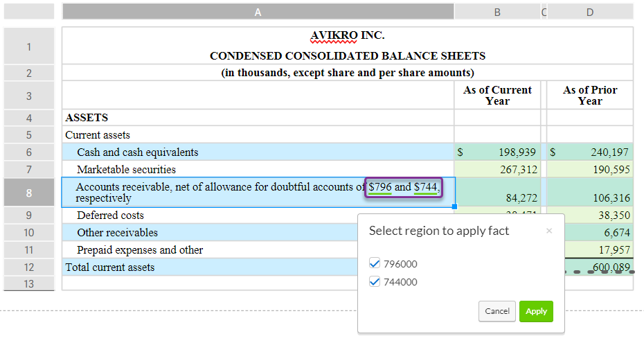The width and height of the screenshot is (644, 352).
Task: Click the 'Prepaid expenses and other' cell
Action: tap(210, 249)
